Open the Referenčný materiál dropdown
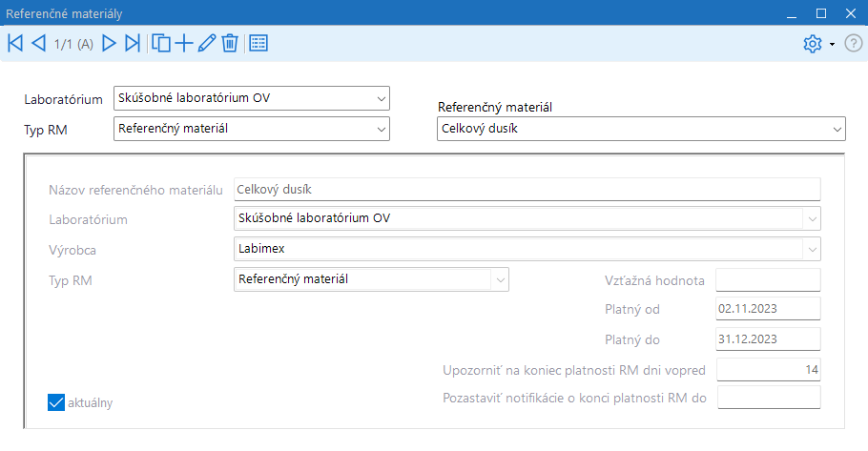This screenshot has width=868, height=451. [x=837, y=128]
